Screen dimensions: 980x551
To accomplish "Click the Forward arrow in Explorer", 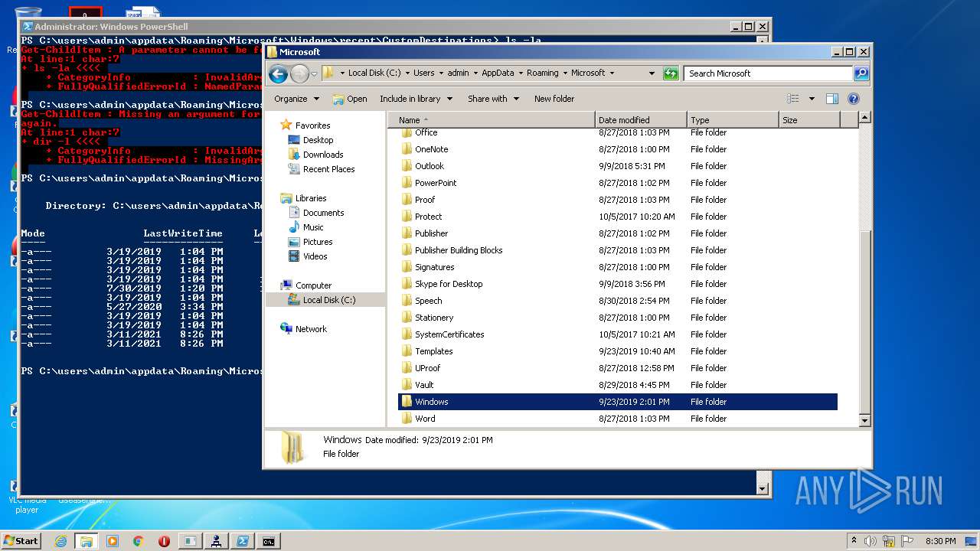I will point(299,73).
